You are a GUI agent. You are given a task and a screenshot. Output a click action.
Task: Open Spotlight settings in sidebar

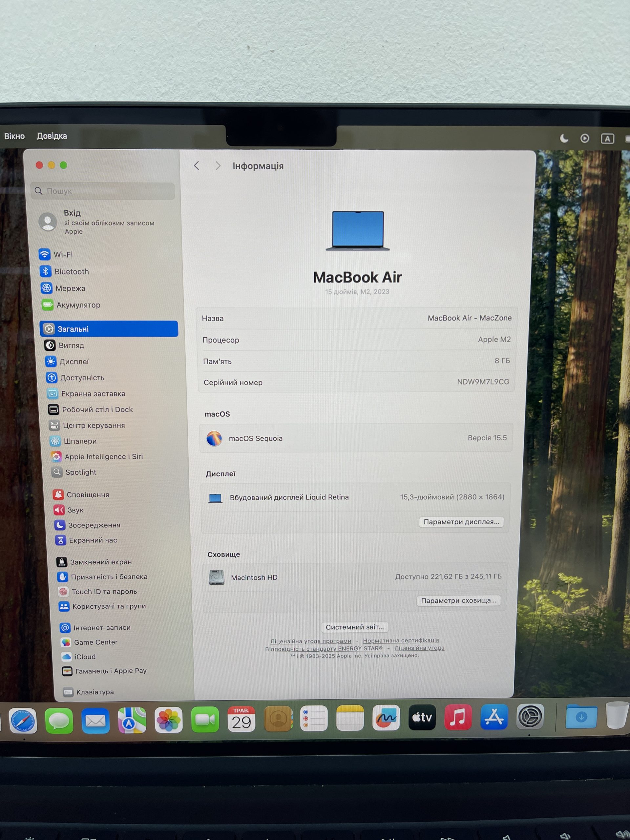[x=74, y=472]
